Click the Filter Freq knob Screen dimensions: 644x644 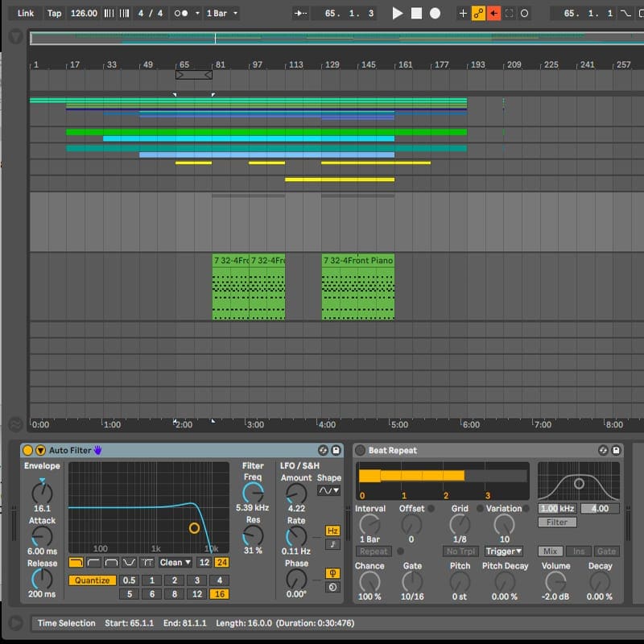(x=253, y=493)
